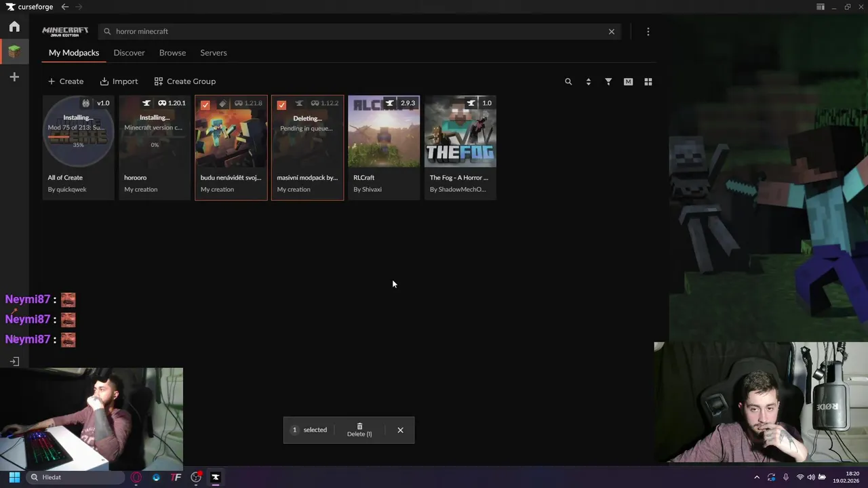Click the 2.9.3 version badge on RLCraft

coord(408,103)
